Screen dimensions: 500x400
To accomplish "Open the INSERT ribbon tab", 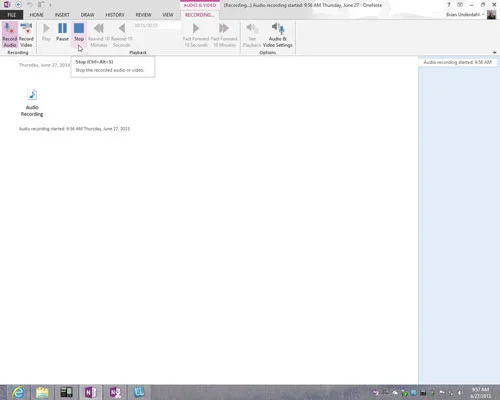I will 62,15.
